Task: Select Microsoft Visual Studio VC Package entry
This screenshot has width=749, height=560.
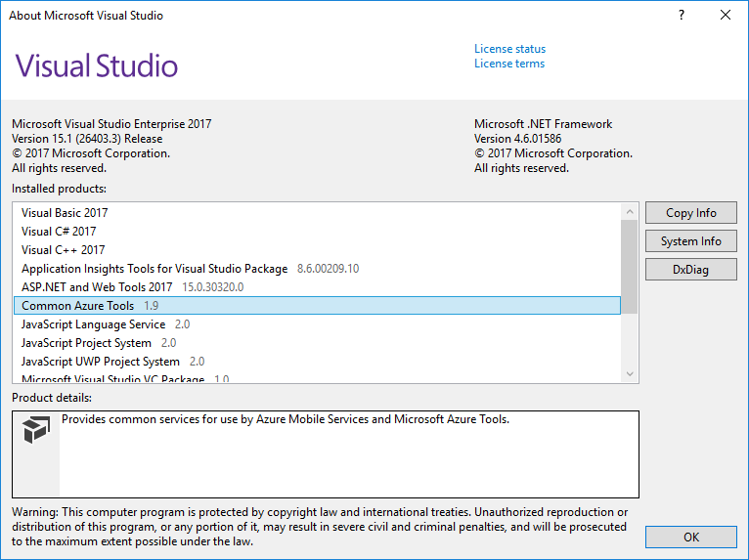Action: tap(317, 377)
